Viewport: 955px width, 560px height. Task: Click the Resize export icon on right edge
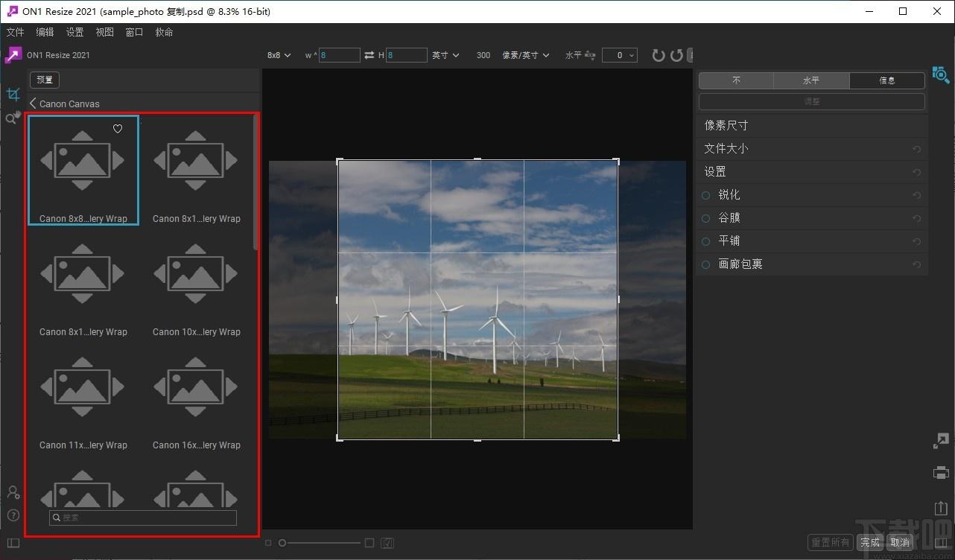tap(941, 441)
